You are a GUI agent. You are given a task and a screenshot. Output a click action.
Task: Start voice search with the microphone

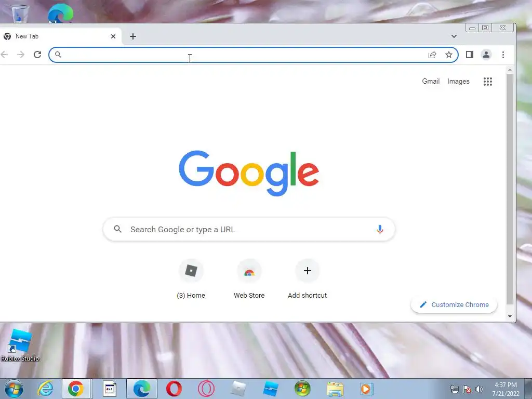[380, 229]
